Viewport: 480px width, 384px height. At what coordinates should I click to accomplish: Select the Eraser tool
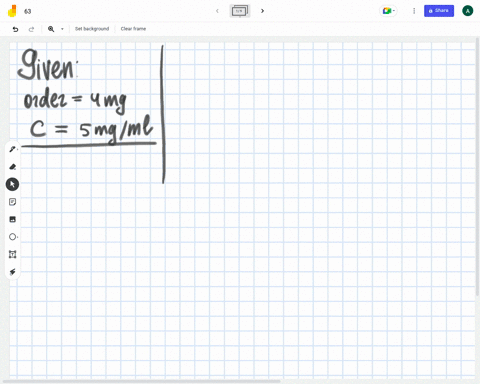(x=13, y=167)
